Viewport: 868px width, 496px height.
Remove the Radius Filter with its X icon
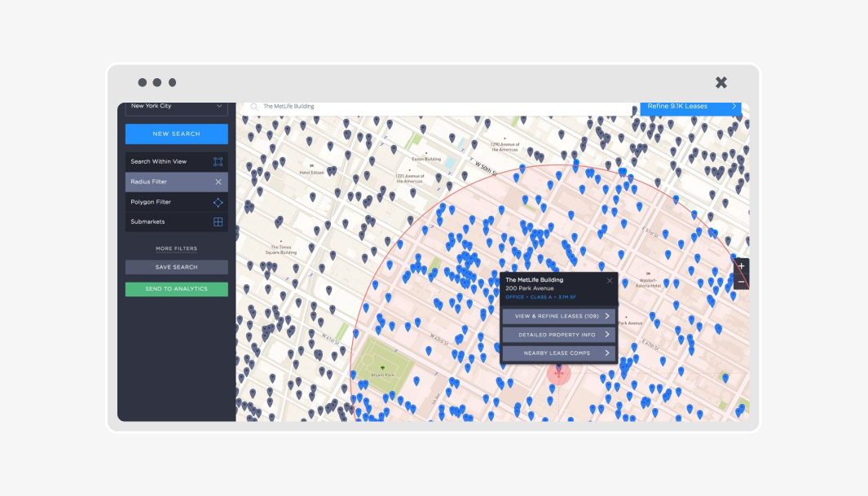pyautogui.click(x=218, y=182)
